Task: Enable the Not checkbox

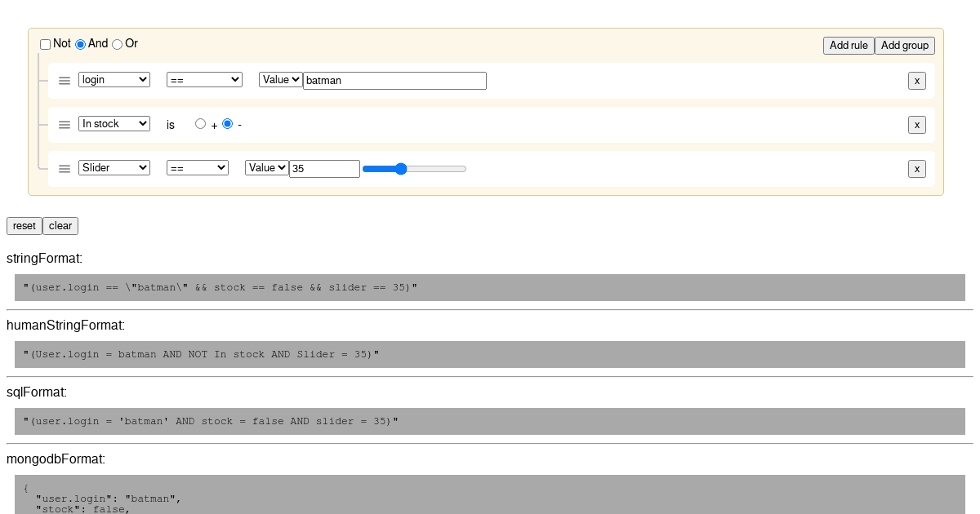Action: (45, 44)
